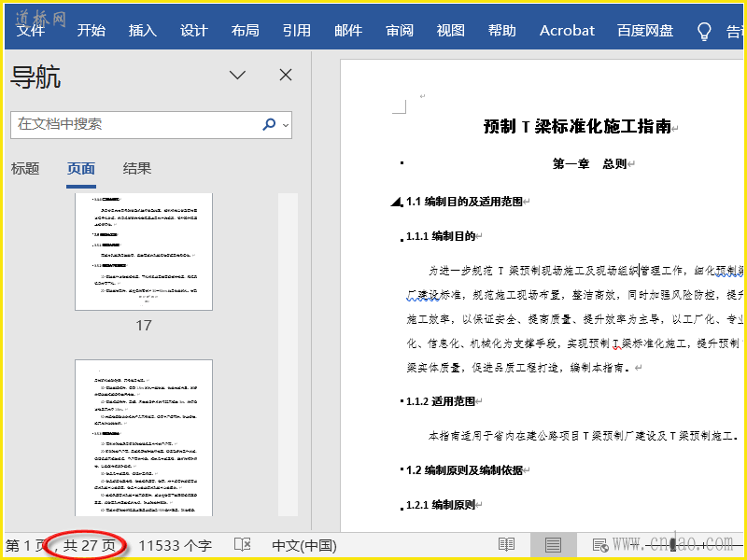Click the thumbnail pane vertical scrollbar
Screen dimensions: 747x560
pyautogui.click(x=288, y=355)
